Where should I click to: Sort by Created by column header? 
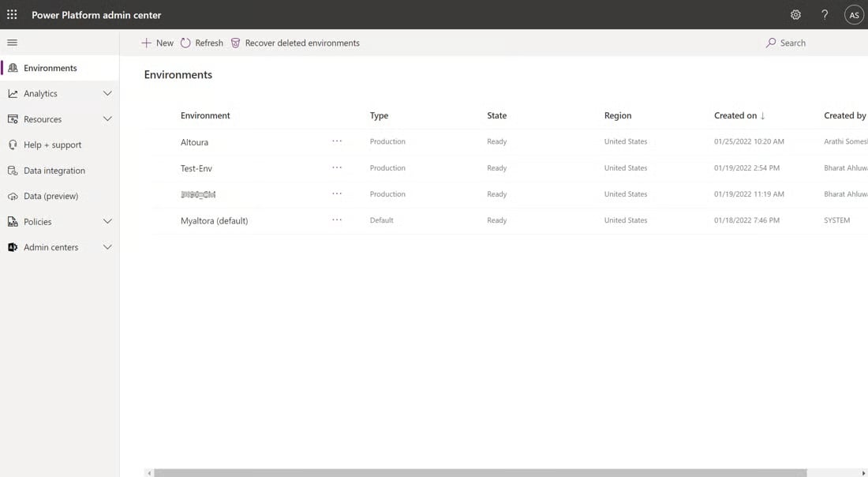[845, 115]
